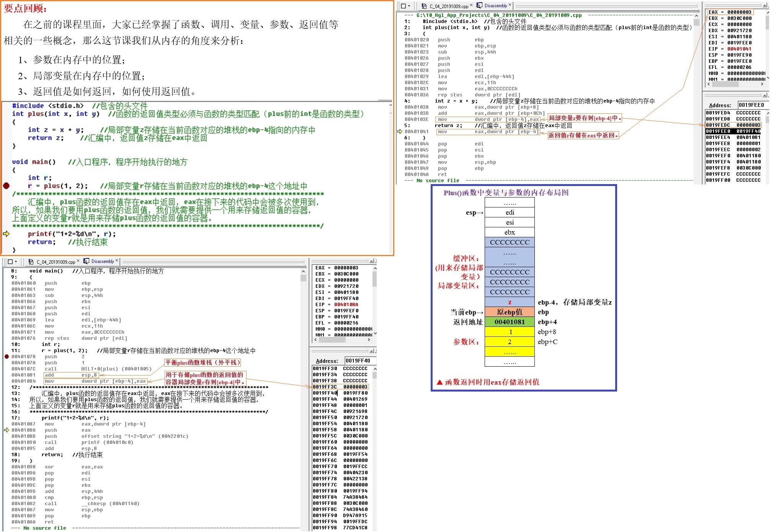
Task: Toggle red breakpoint dot at address 00401078
Action: coord(7,356)
